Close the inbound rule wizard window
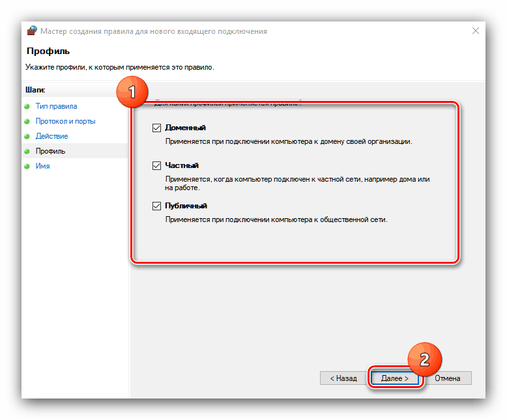The width and height of the screenshot is (507, 420). 475,31
